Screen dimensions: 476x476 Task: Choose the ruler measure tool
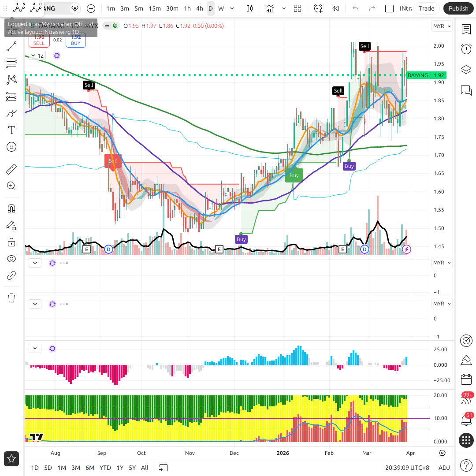point(11,169)
